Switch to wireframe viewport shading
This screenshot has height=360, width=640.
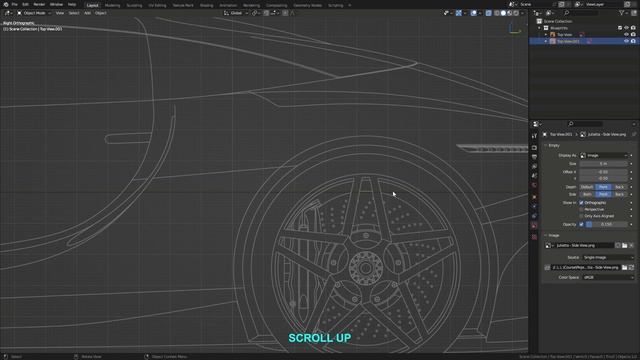tap(497, 13)
